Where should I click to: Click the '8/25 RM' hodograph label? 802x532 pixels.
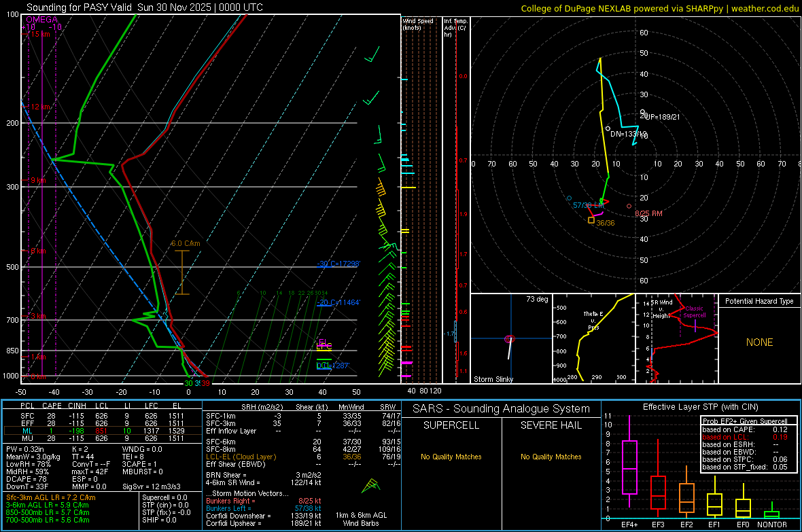648,213
